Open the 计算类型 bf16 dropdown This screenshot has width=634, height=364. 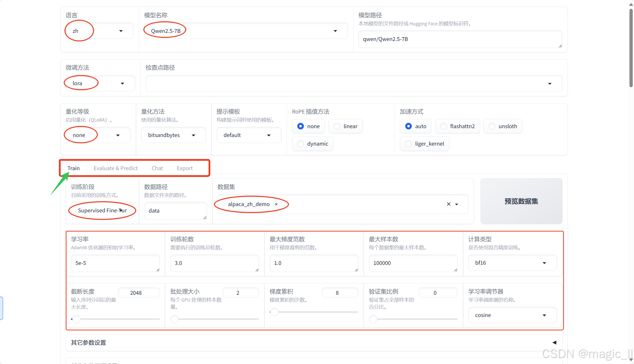(x=512, y=263)
